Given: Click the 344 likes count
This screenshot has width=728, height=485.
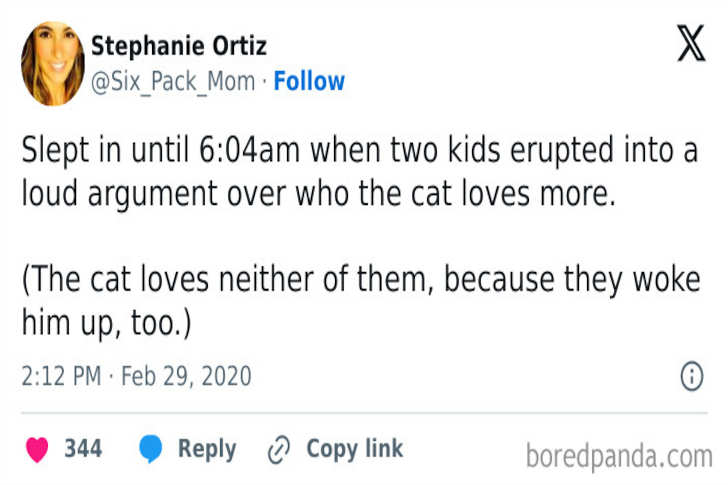Looking at the screenshot, I should point(83,450).
